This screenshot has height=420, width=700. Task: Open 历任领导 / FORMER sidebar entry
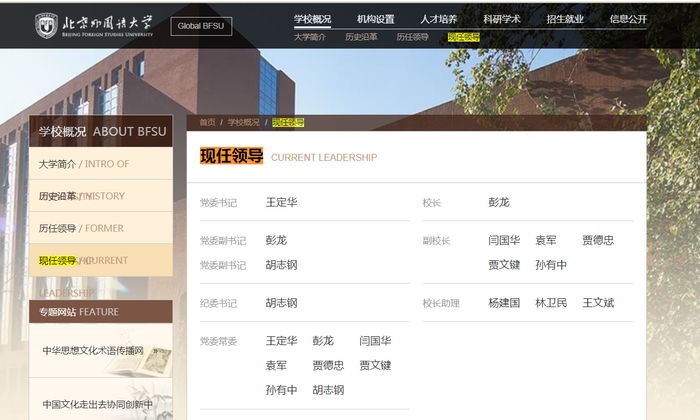[101, 228]
